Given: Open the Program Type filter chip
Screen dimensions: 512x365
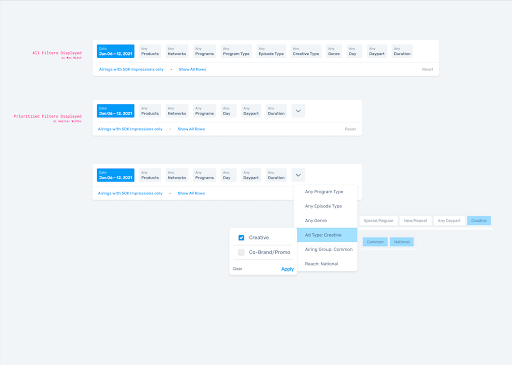Looking at the screenshot, I should (x=236, y=51).
